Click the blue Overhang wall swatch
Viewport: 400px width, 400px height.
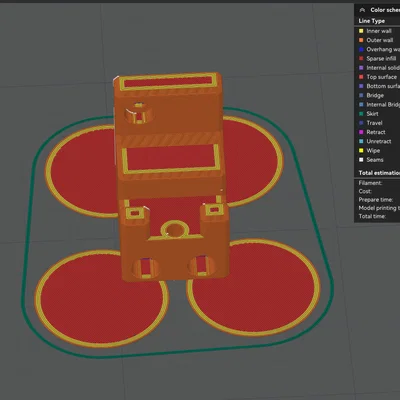click(x=361, y=49)
